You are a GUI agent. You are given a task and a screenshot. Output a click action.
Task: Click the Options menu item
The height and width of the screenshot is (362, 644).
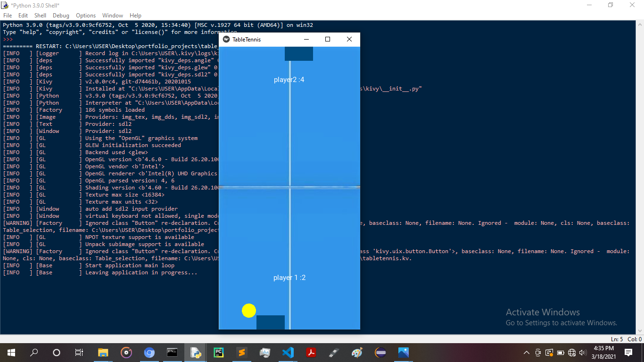point(86,16)
